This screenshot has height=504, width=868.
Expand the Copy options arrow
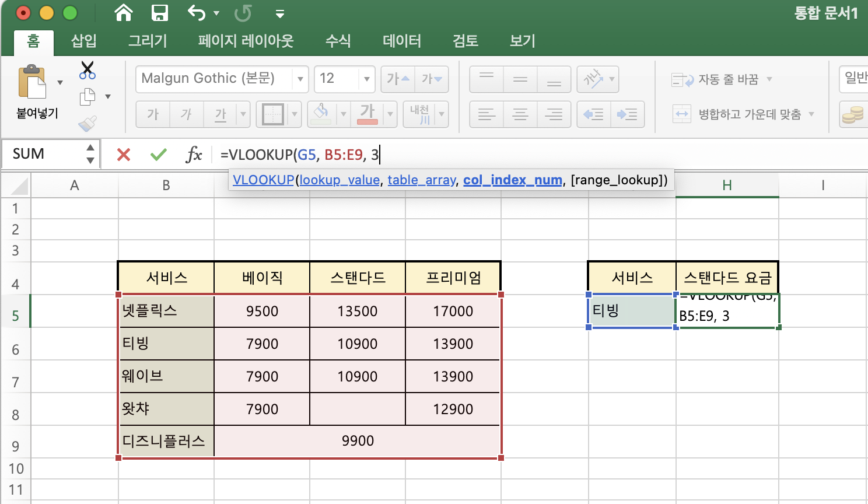pos(108,97)
